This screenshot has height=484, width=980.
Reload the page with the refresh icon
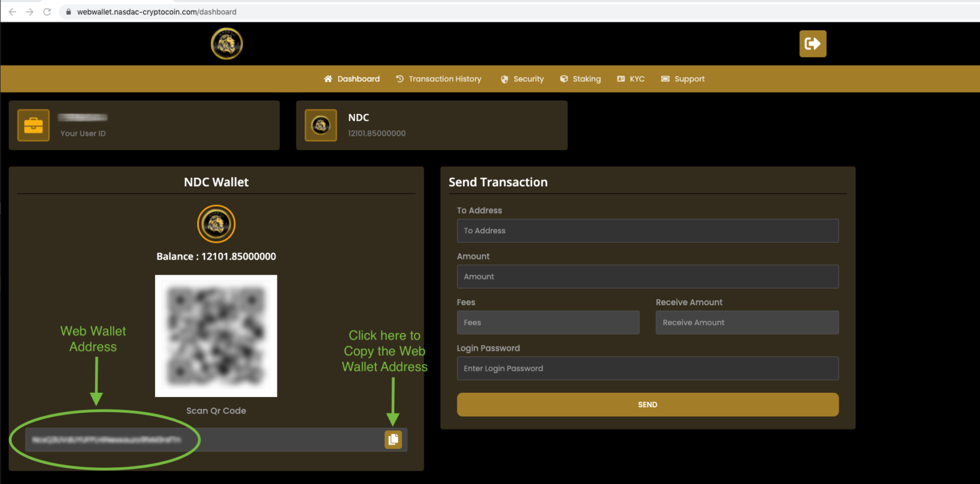[x=47, y=12]
